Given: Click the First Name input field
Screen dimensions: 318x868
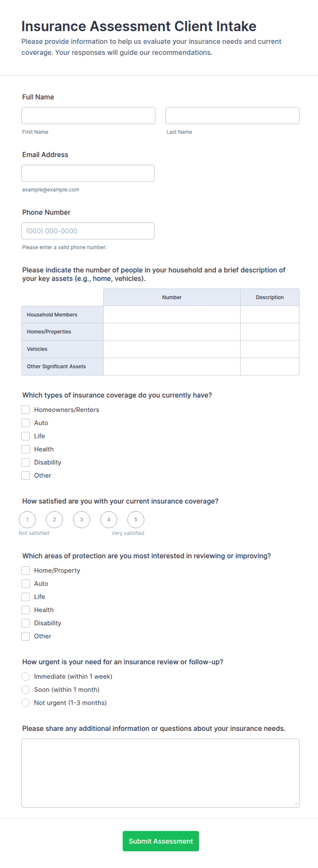Looking at the screenshot, I should (88, 116).
